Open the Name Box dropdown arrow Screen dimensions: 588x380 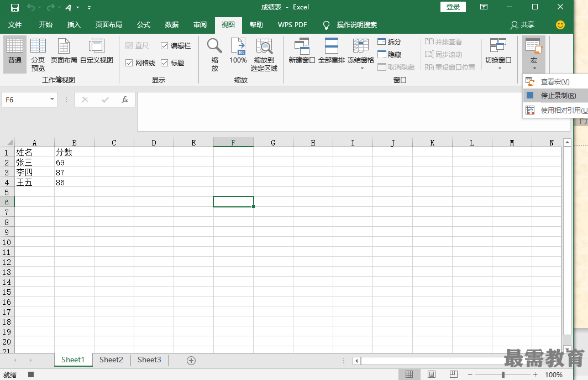click(52, 100)
